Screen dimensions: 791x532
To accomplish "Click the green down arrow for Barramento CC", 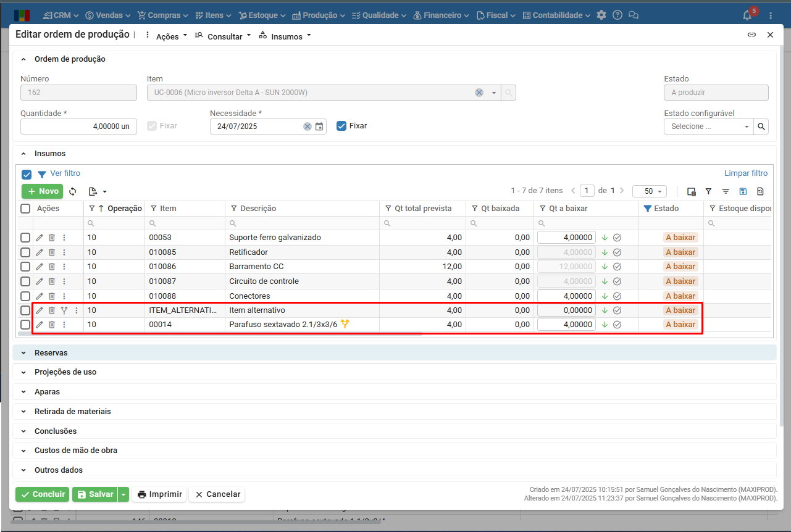I will [x=605, y=267].
